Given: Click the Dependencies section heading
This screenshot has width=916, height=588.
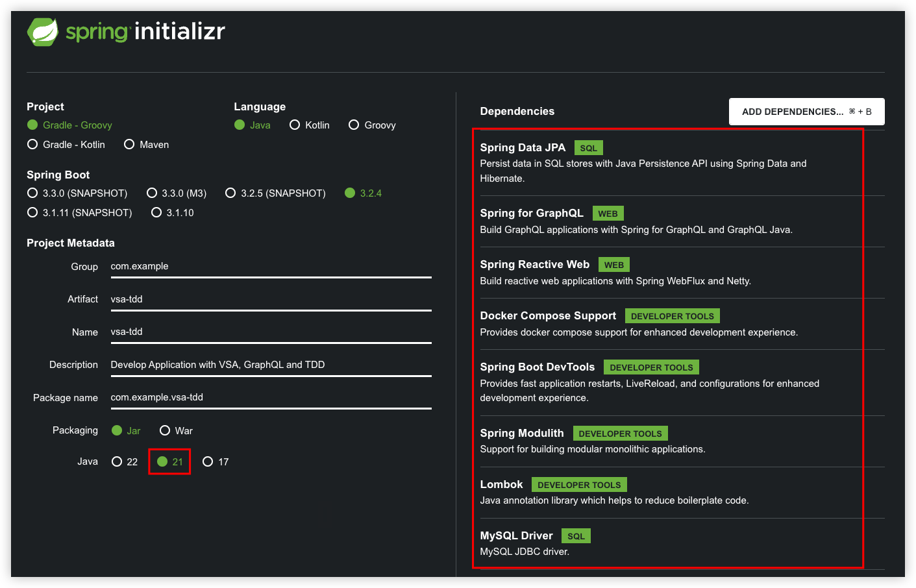Looking at the screenshot, I should pos(517,112).
